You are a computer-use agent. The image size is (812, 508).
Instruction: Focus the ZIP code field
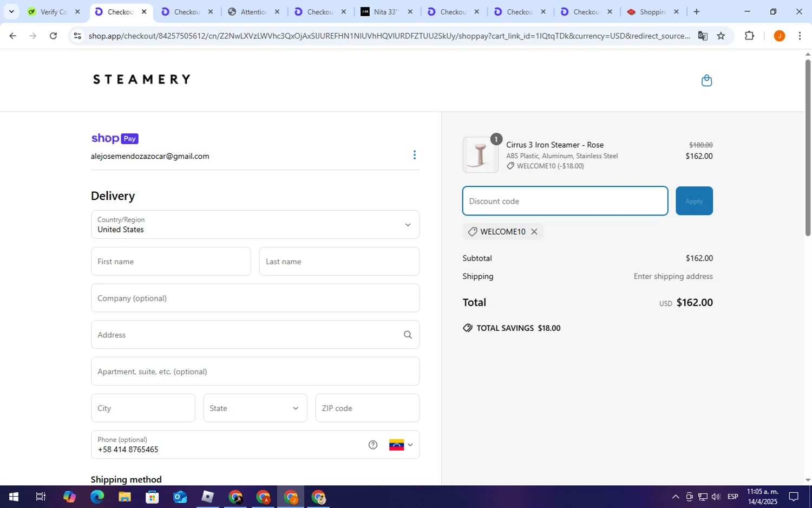(x=368, y=408)
